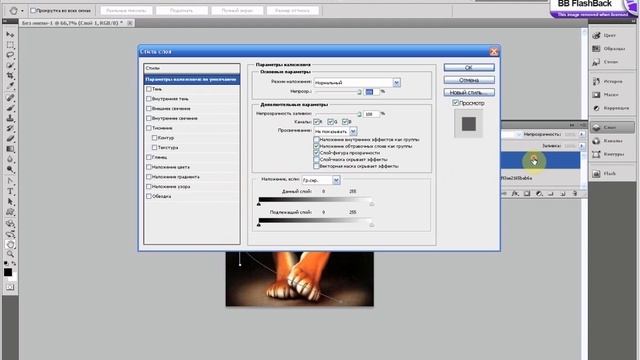Screen dimensions: 640x360
Task: Enable the Глянец (Satin) checkbox
Action: [x=149, y=157]
